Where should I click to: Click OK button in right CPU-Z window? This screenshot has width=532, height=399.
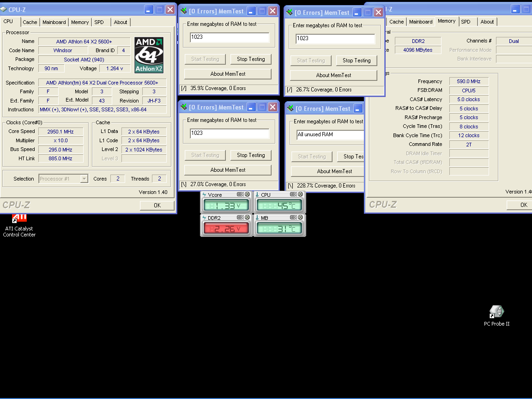pyautogui.click(x=519, y=205)
